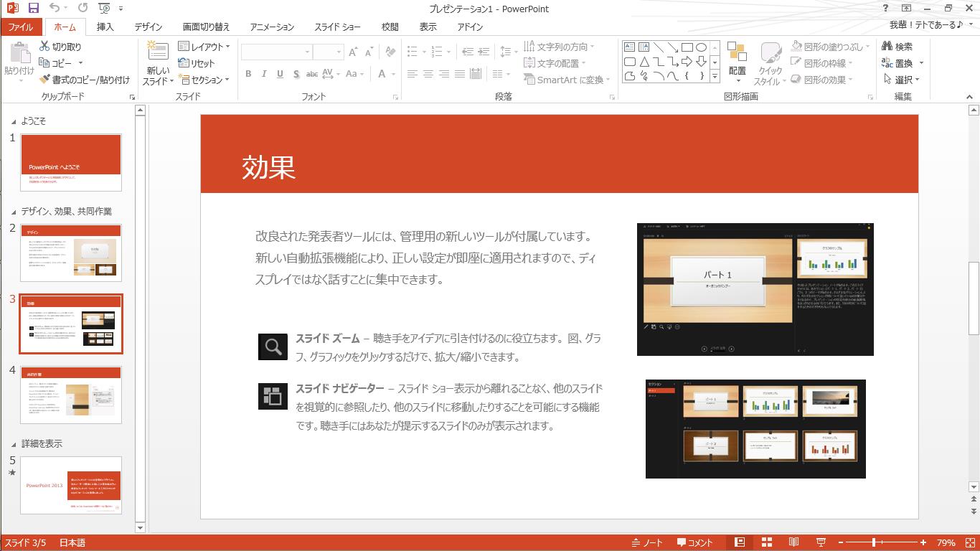Toggle Italic text formatting
This screenshot has height=551, width=980.
click(x=264, y=74)
